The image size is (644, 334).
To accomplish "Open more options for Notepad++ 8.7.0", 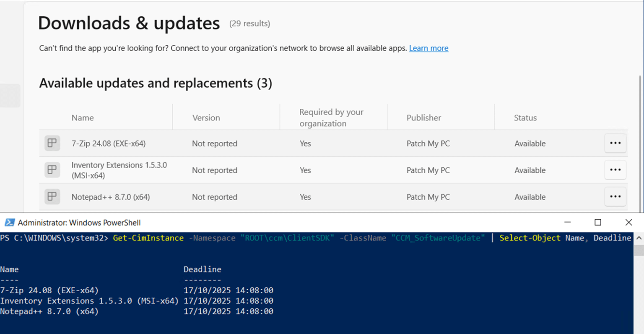I will click(615, 197).
